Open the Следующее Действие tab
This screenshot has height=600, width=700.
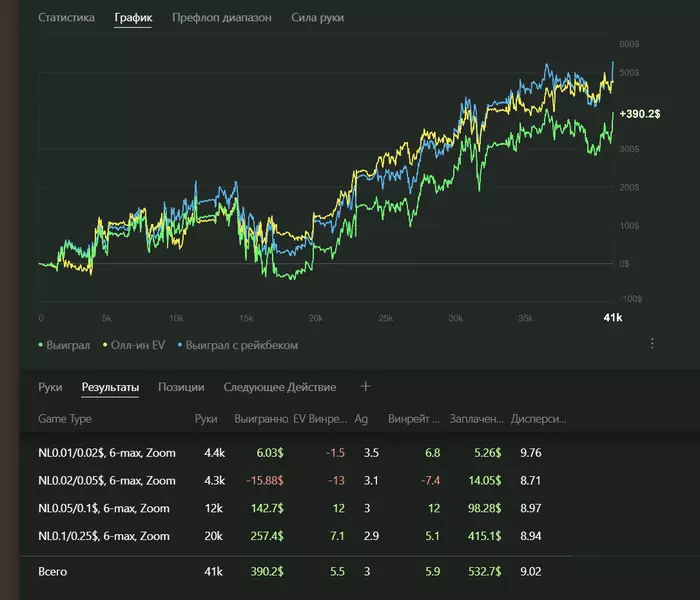(x=279, y=387)
